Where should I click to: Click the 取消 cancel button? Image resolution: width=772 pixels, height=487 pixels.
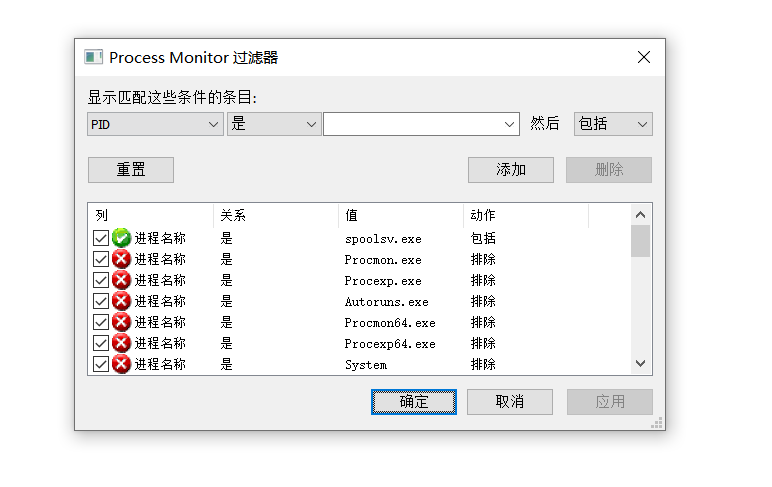510,402
